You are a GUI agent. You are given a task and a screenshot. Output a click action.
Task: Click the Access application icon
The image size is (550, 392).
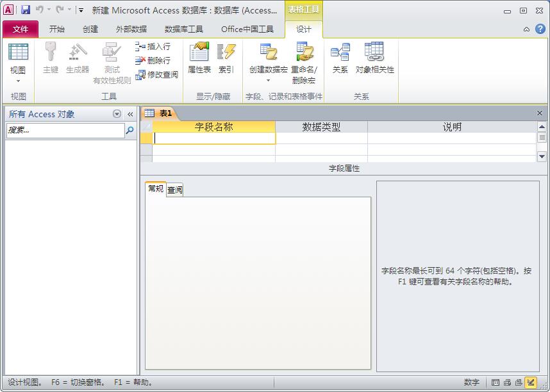pos(8,10)
